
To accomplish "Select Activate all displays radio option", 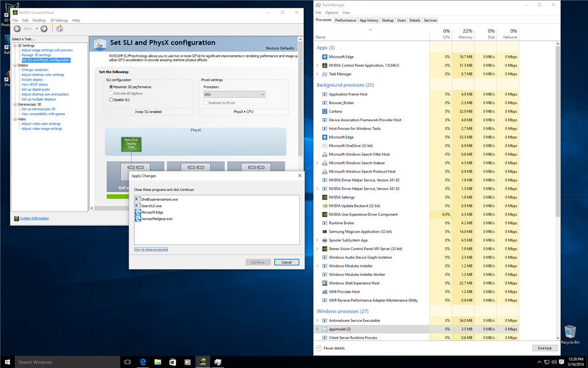I will pos(111,93).
